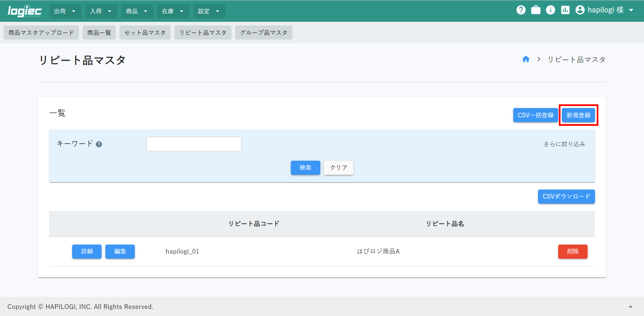Click the はぴロジ商品A name cell
This screenshot has height=316, width=644.
tap(378, 251)
